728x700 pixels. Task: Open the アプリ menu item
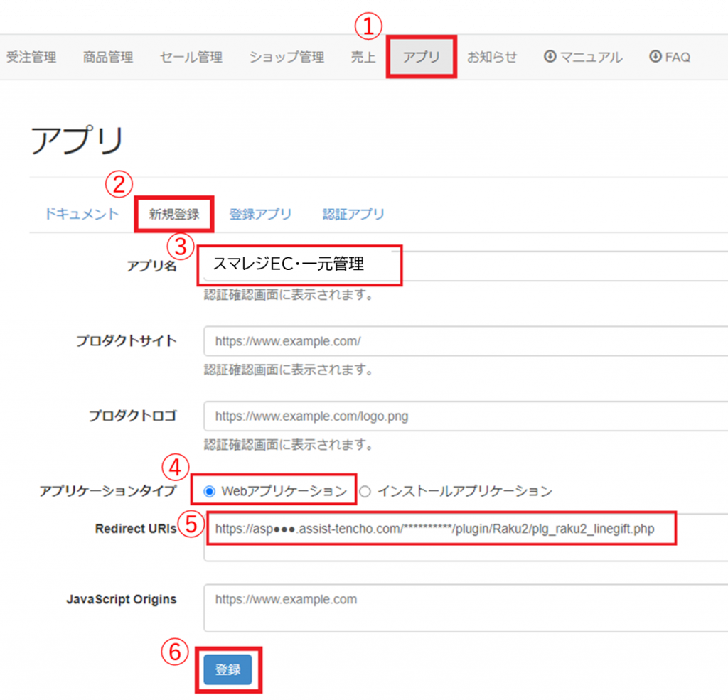(x=422, y=58)
